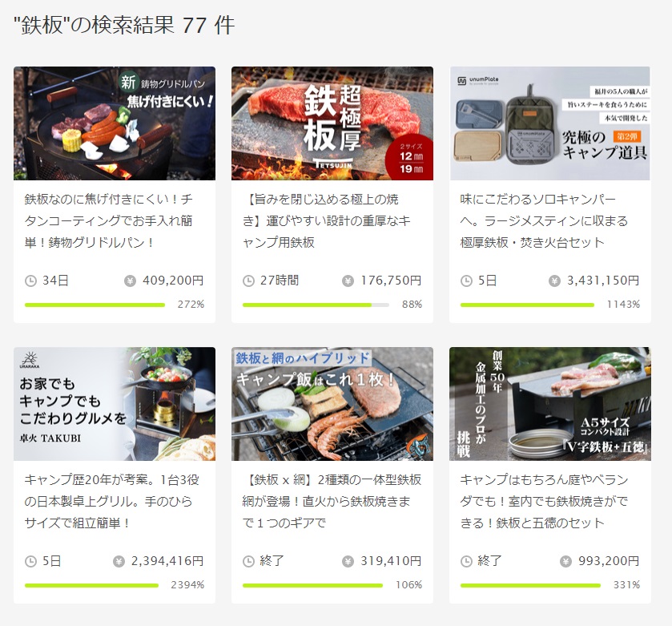Click yen icon next to 319,410円
672x626 pixels.
(x=348, y=562)
